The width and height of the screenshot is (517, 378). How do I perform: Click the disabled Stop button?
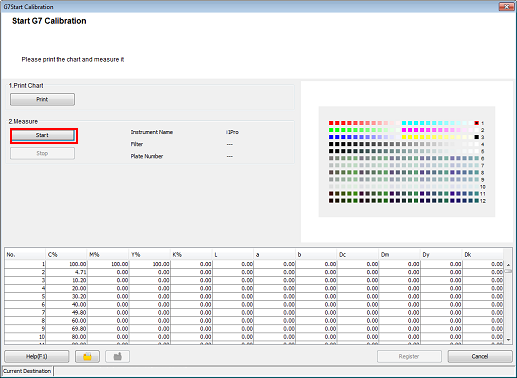[42, 153]
